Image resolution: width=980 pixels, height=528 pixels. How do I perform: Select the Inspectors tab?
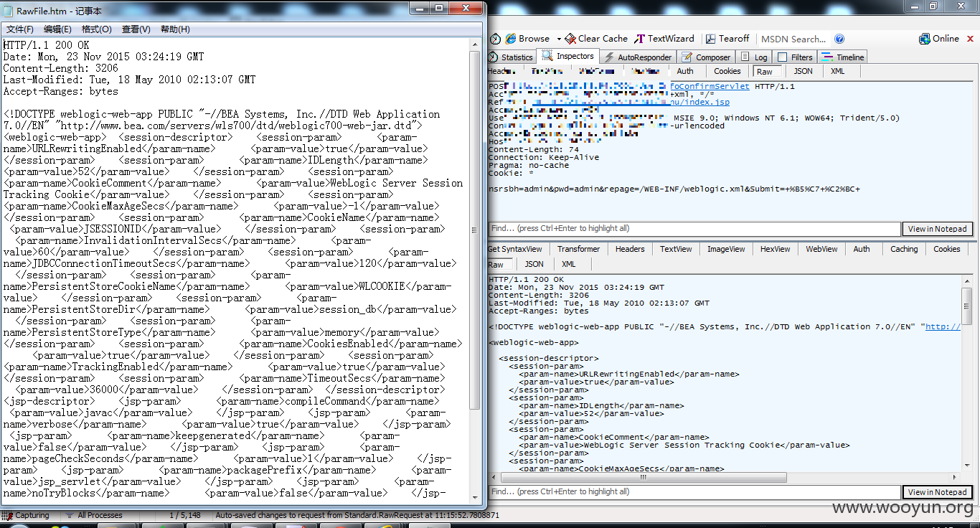coord(568,56)
